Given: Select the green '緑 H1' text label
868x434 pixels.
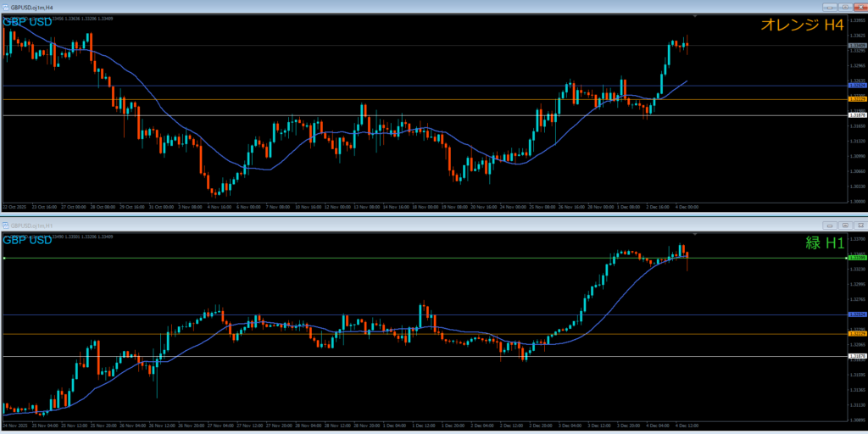Looking at the screenshot, I should [x=824, y=242].
